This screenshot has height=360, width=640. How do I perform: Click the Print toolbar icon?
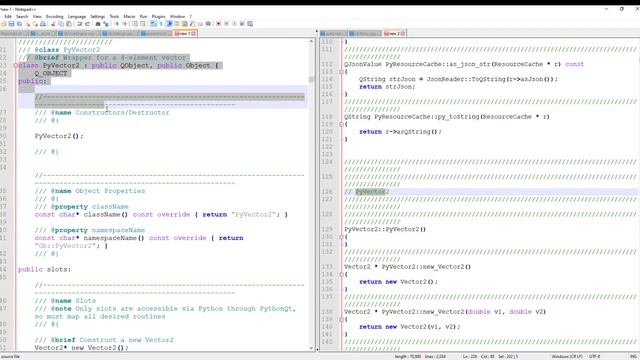click(43, 24)
